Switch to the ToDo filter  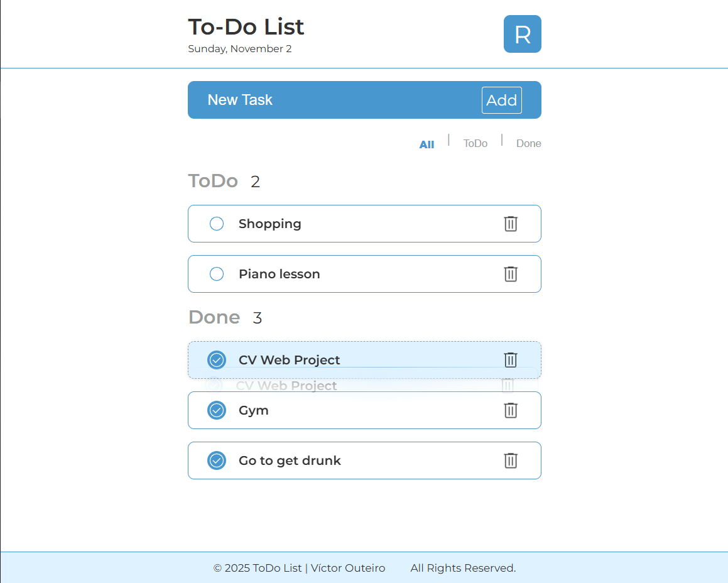(x=475, y=144)
